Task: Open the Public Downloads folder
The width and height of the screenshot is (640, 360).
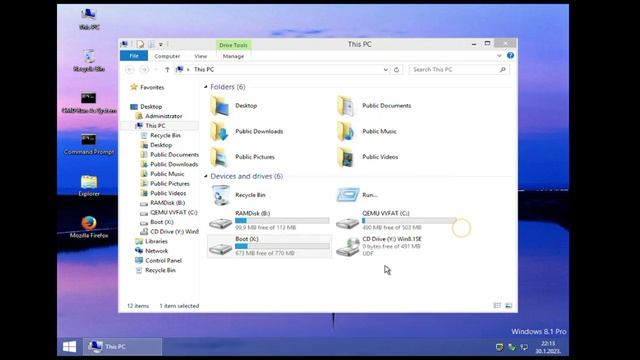Action: 247,131
